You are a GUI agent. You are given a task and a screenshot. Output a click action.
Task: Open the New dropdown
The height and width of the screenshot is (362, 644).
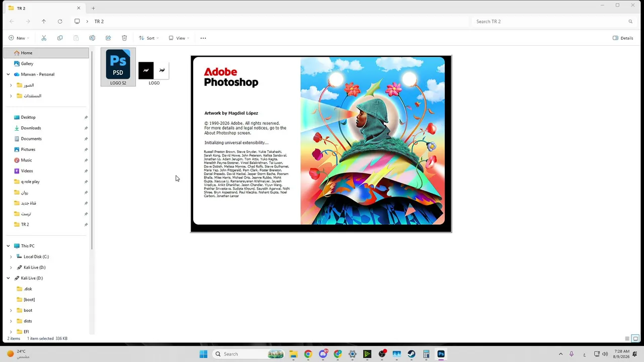click(19, 38)
